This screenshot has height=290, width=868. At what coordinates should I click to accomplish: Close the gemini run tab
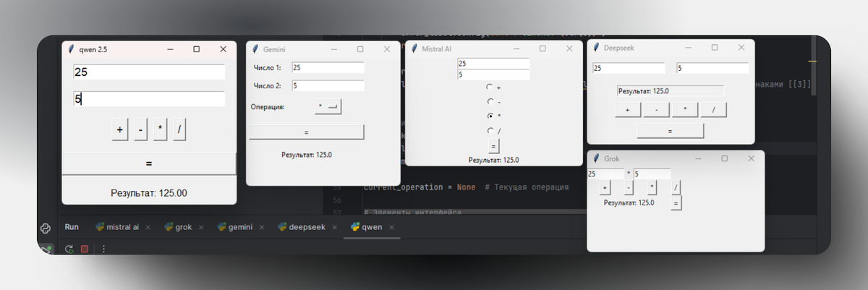[x=263, y=227]
